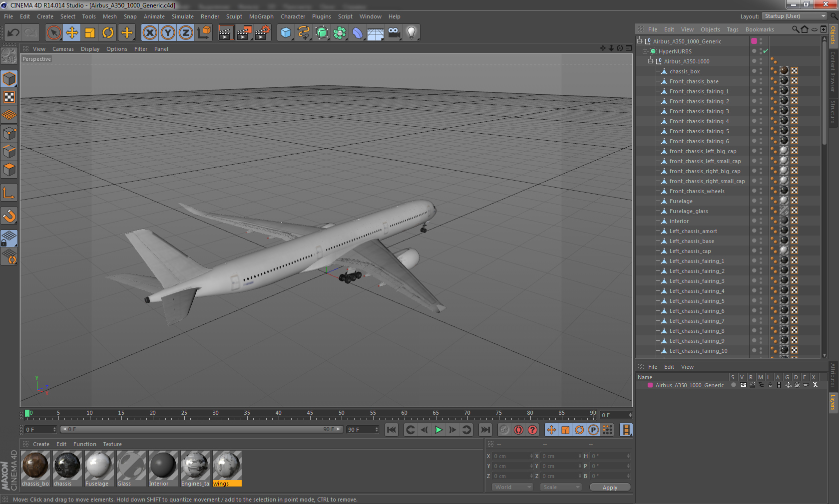Switch to Edges mode
The image size is (839, 504).
click(x=9, y=151)
